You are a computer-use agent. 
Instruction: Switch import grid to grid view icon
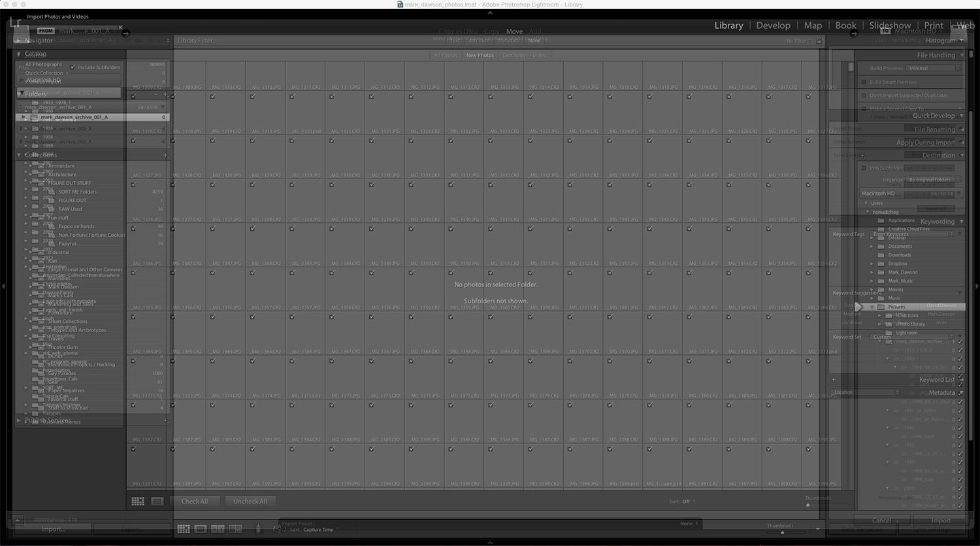coord(138,501)
